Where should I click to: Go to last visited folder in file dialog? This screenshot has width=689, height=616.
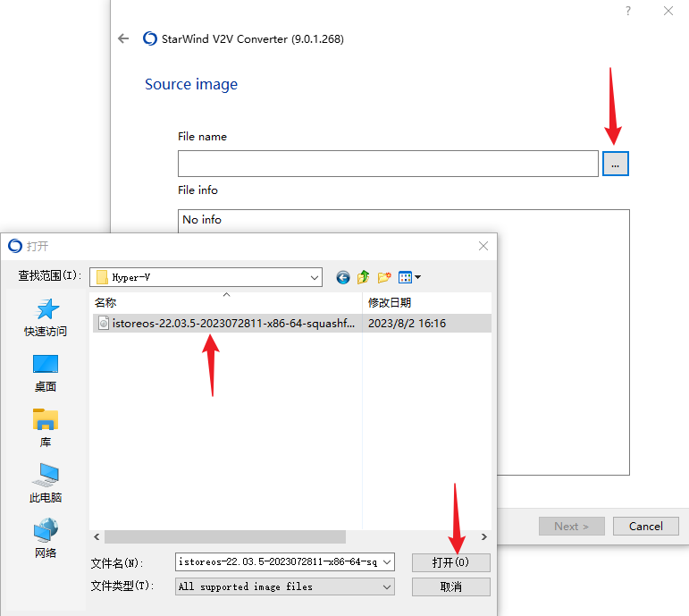[x=343, y=277]
